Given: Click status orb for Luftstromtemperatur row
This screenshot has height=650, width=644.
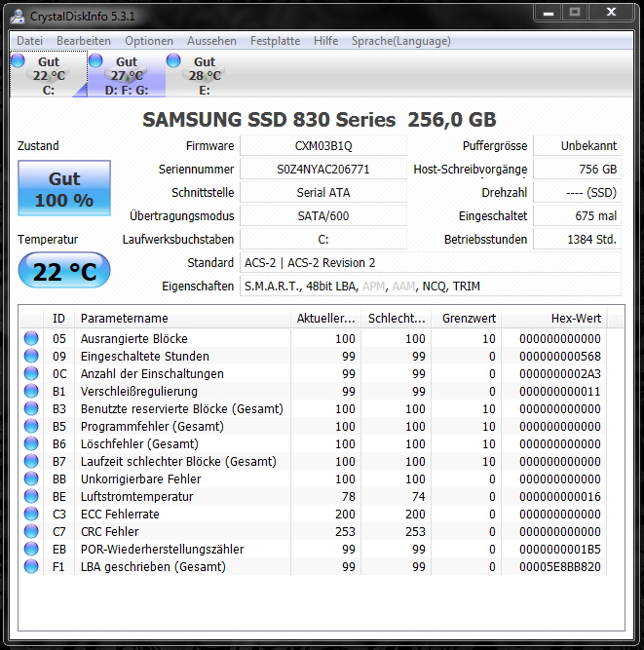Looking at the screenshot, I should (x=31, y=496).
